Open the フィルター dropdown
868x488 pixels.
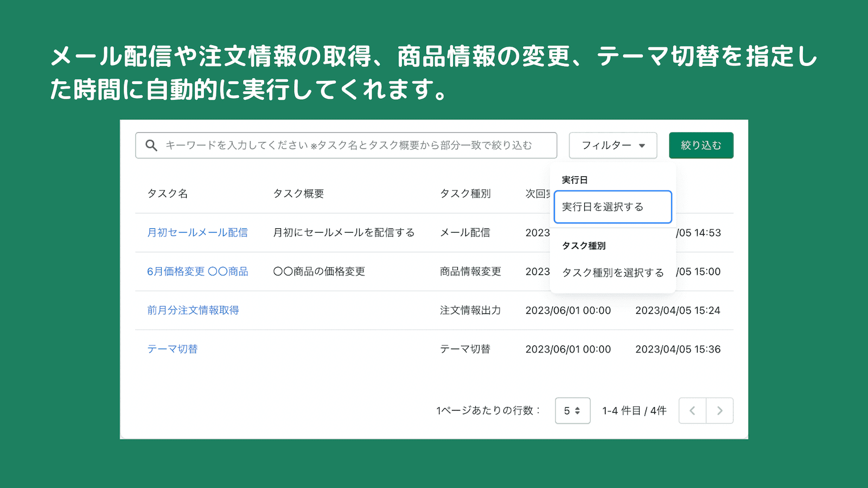pos(612,145)
